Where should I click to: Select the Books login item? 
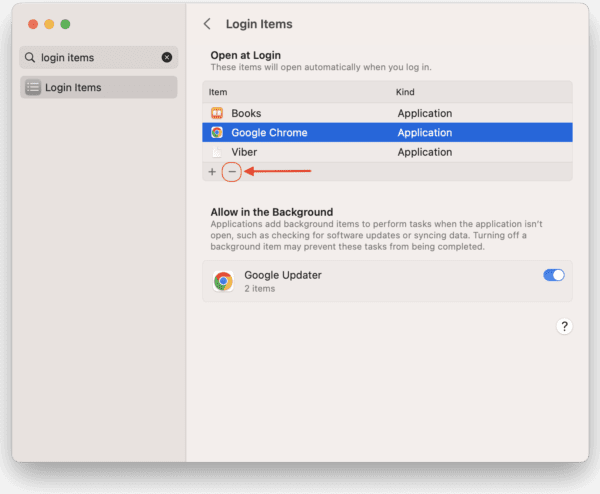click(387, 113)
